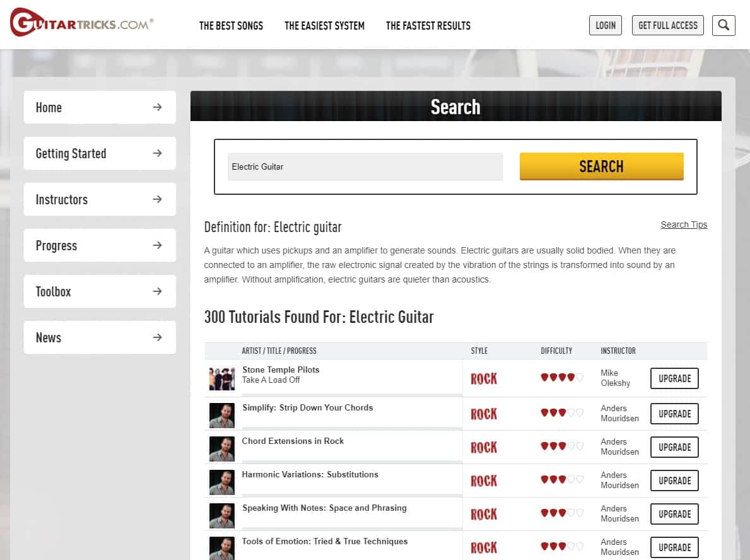The height and width of the screenshot is (560, 750).
Task: Click ROCK style icon for Chord Extensions in Rock
Action: pos(484,447)
